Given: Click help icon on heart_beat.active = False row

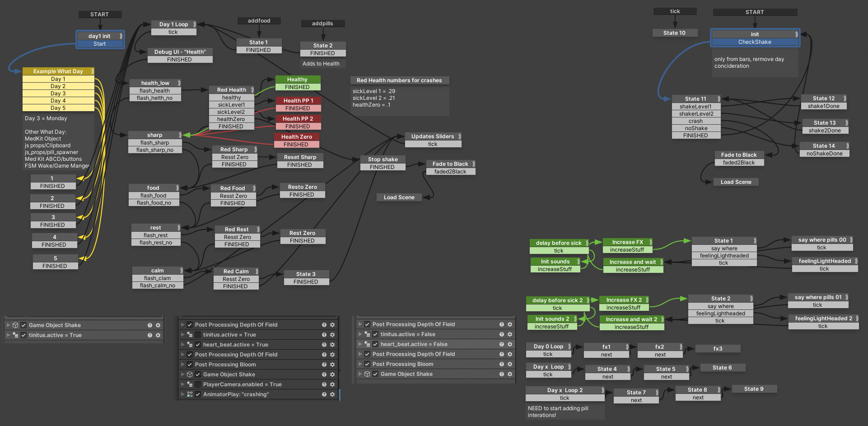Looking at the screenshot, I should pos(501,344).
